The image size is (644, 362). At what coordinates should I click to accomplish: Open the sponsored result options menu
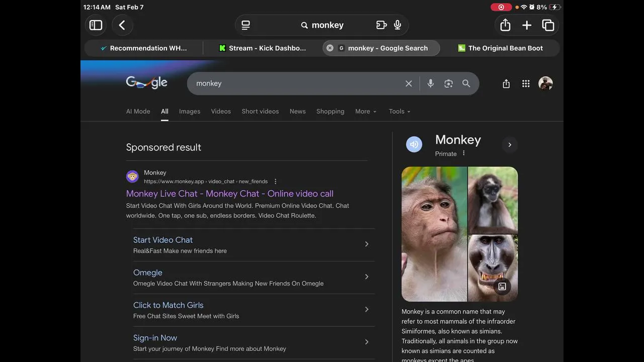[275, 182]
